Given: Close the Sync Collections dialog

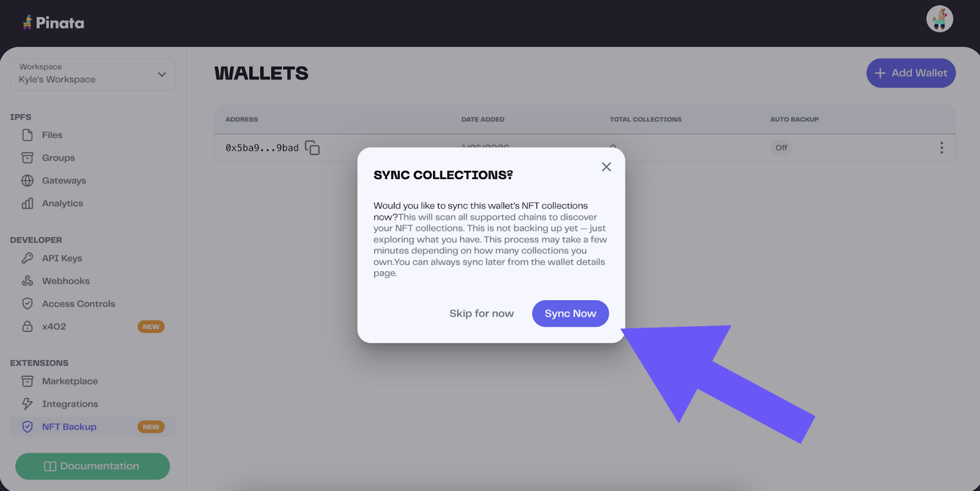Looking at the screenshot, I should coord(606,167).
